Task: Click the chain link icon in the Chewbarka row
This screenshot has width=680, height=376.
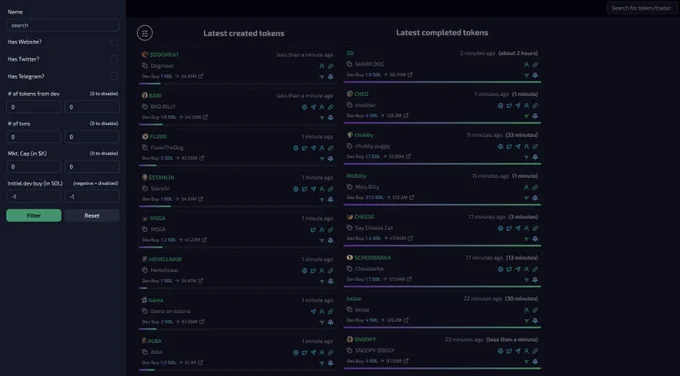Action: pos(535,269)
